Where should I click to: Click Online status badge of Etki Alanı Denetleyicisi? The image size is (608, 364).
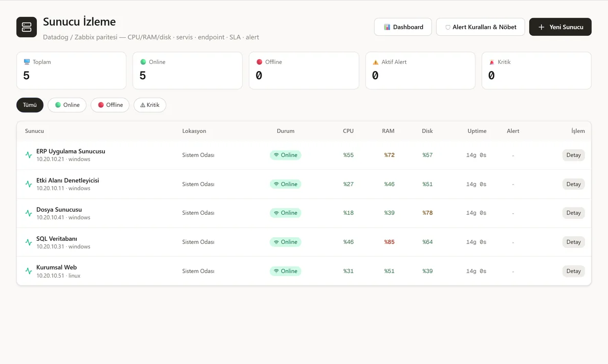(x=286, y=184)
